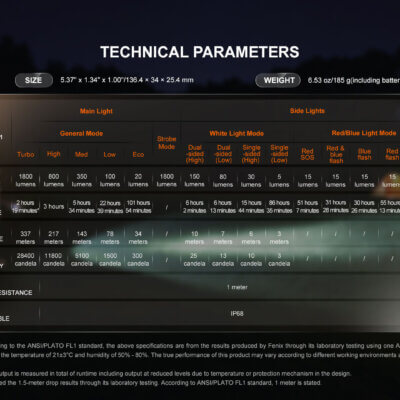Click the TECHNICAL PARAMETERS heading
Image resolution: width=400 pixels, height=400 pixels.
200,52
